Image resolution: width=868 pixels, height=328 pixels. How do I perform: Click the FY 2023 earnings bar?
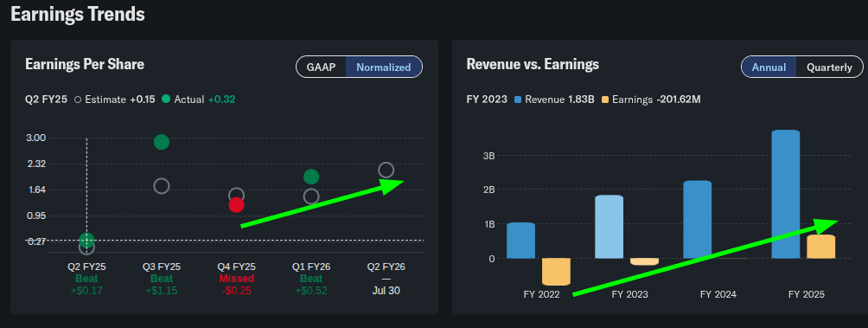(x=644, y=261)
